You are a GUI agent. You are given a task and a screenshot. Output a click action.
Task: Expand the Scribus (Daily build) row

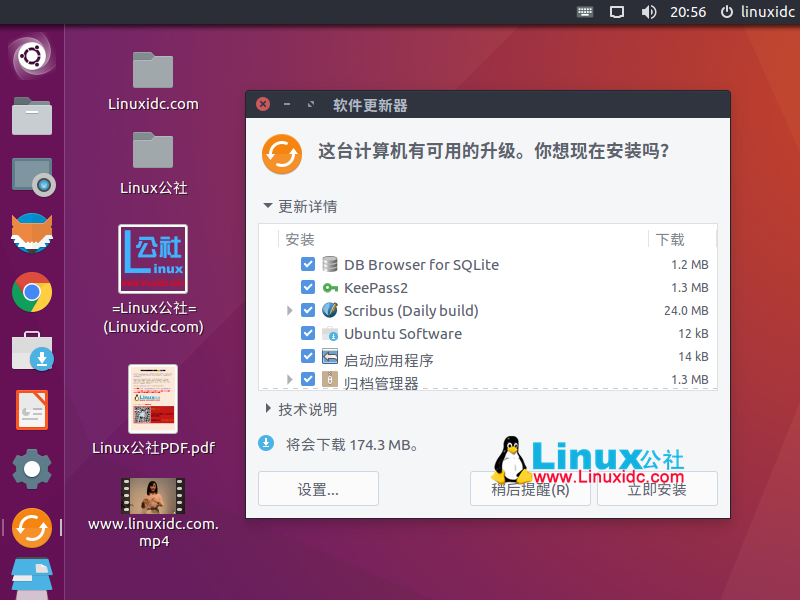point(289,310)
